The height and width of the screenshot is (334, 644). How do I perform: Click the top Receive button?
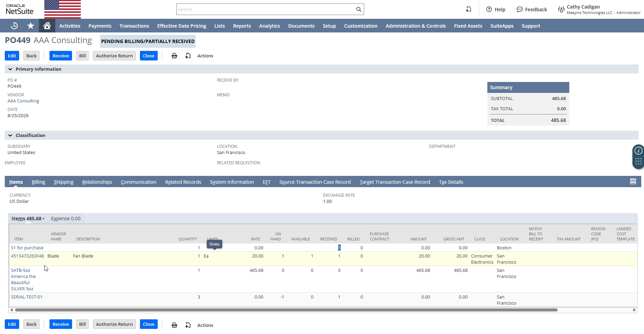pos(61,56)
